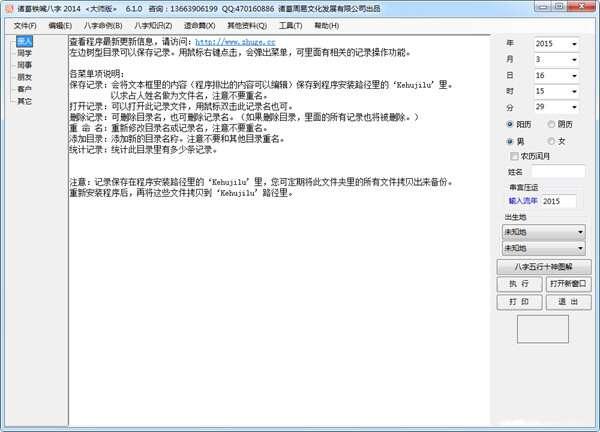
Task: Expand the first 出生地 birthplace dropdown
Action: (x=580, y=231)
